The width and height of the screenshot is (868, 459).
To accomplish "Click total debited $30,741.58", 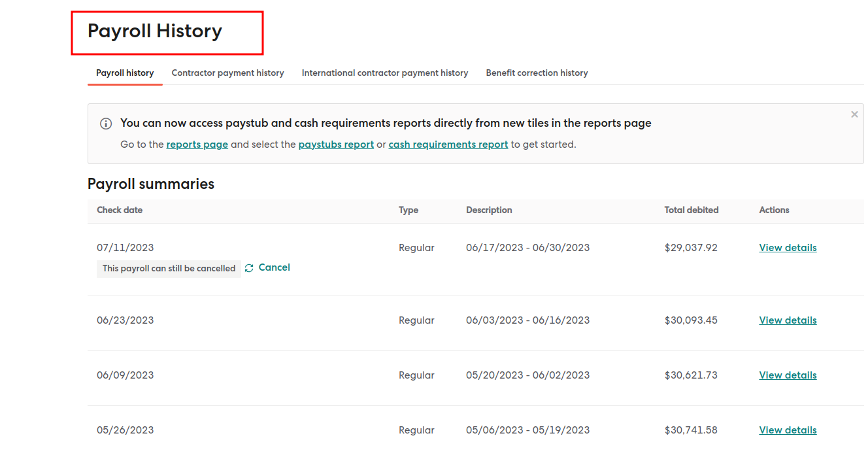I will pyautogui.click(x=691, y=430).
